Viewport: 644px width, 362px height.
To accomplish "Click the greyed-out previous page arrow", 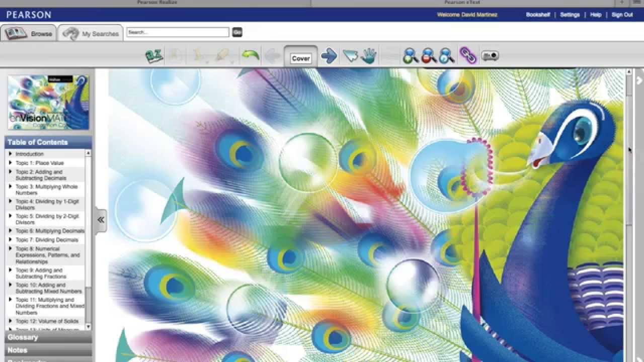I will click(x=272, y=55).
